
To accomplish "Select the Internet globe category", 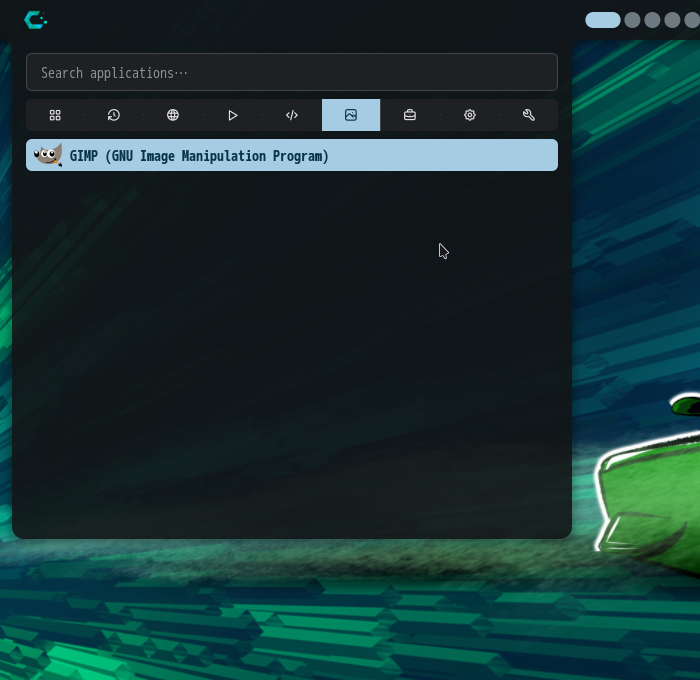I will (173, 115).
